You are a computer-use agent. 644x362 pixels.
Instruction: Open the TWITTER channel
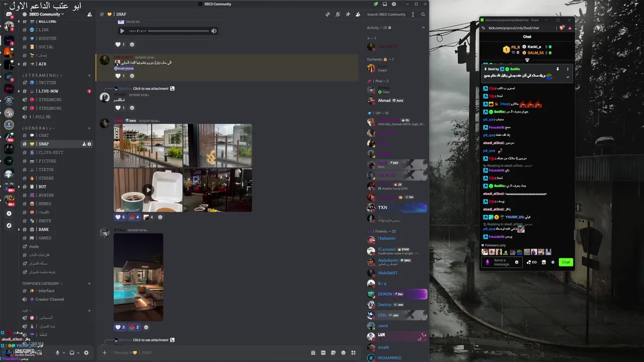point(56,82)
